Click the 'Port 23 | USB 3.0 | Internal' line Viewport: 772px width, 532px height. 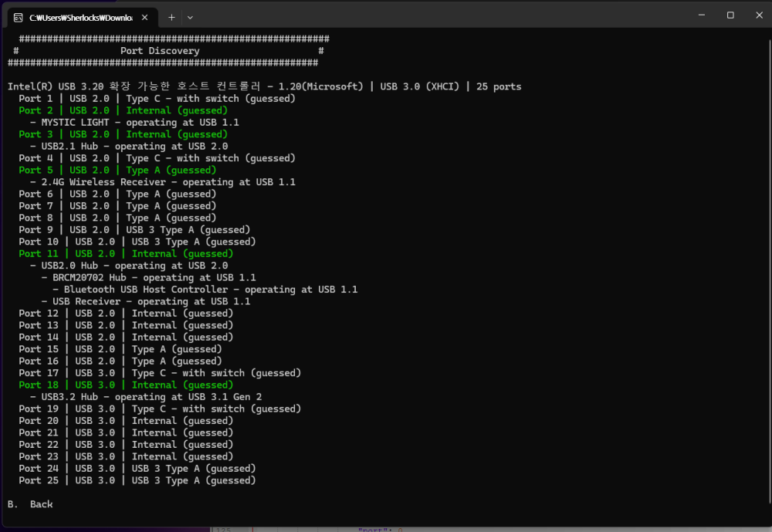coord(126,456)
